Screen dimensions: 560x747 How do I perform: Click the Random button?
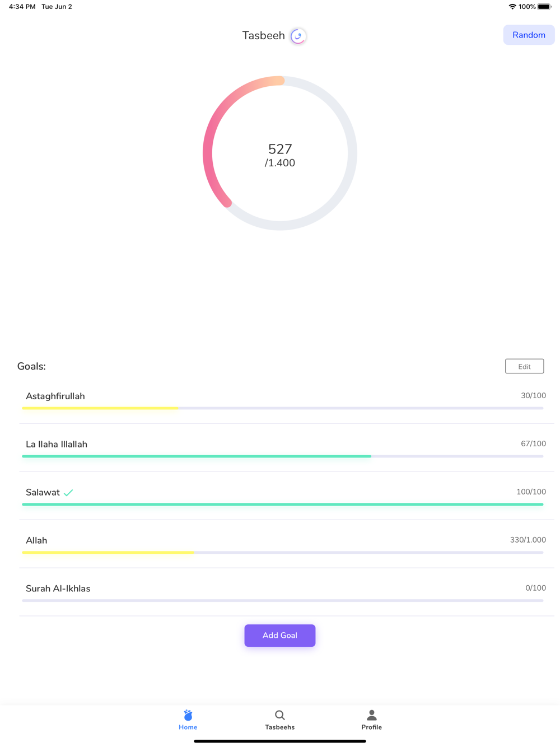click(x=529, y=35)
